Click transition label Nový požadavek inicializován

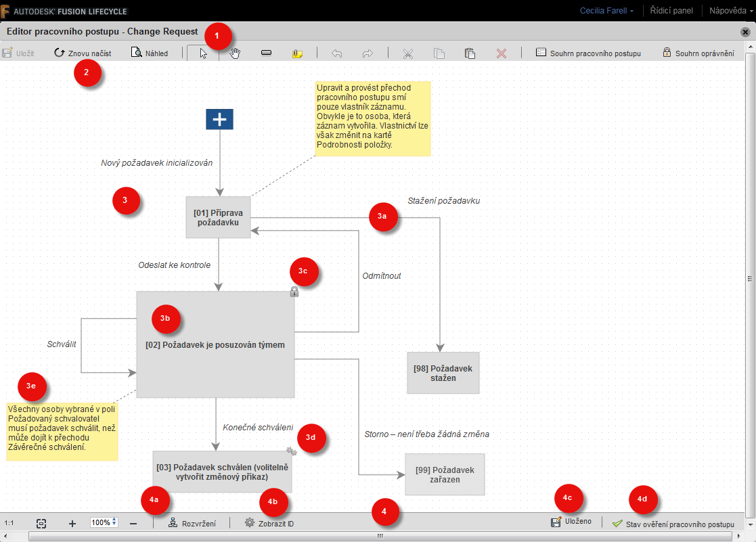point(157,163)
